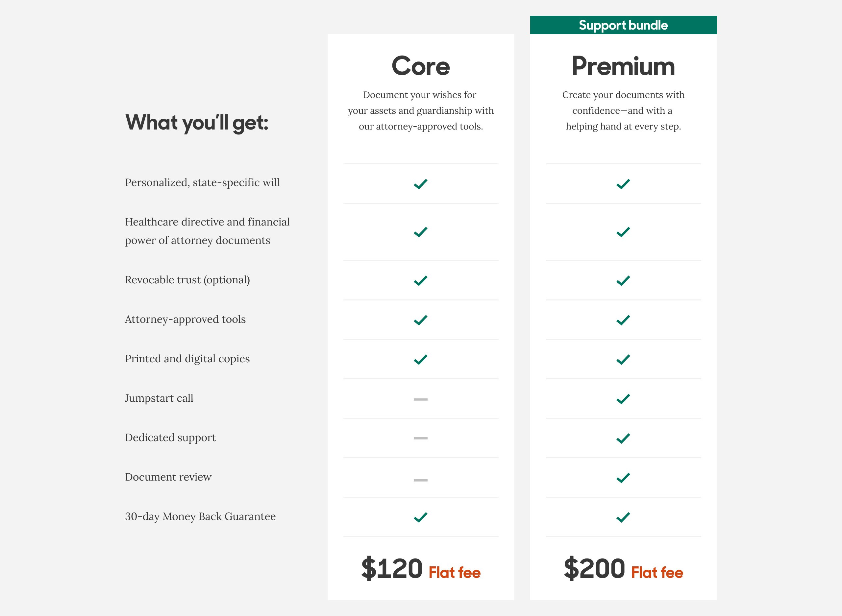
Task: Click Premium checkmark for Attorney-approved tools
Action: pyautogui.click(x=623, y=320)
